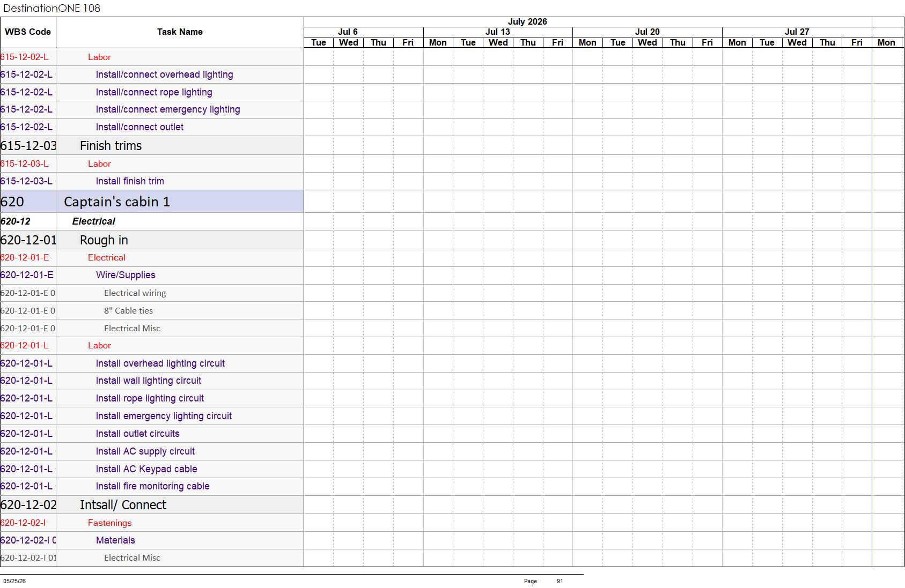
Task: Select Install fire monitoring cable task
Action: (x=152, y=486)
